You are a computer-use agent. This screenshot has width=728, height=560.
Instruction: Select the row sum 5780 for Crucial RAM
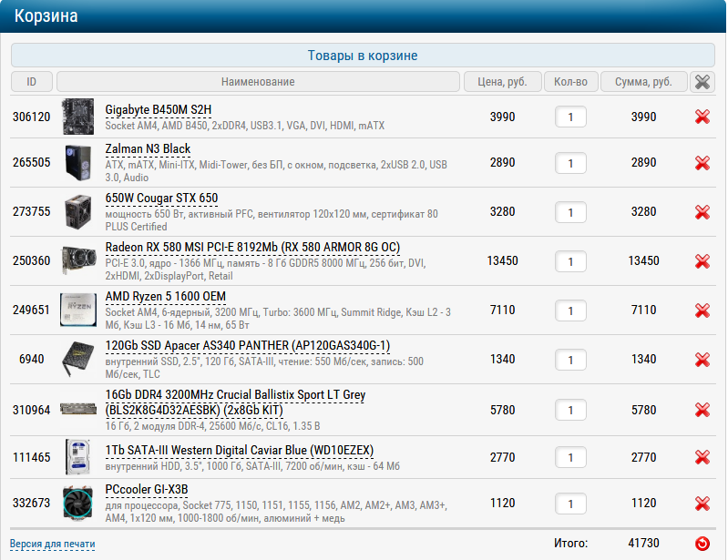point(643,410)
